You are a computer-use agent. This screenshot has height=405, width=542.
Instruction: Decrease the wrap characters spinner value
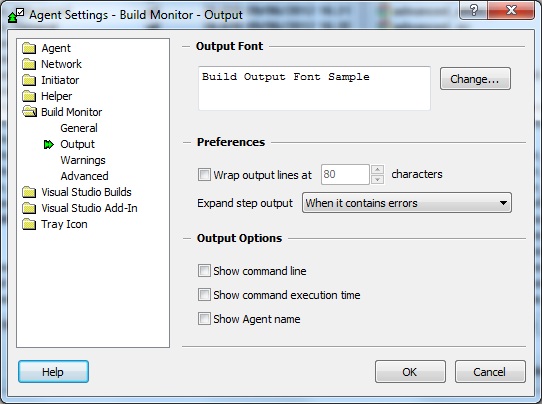[x=377, y=179]
